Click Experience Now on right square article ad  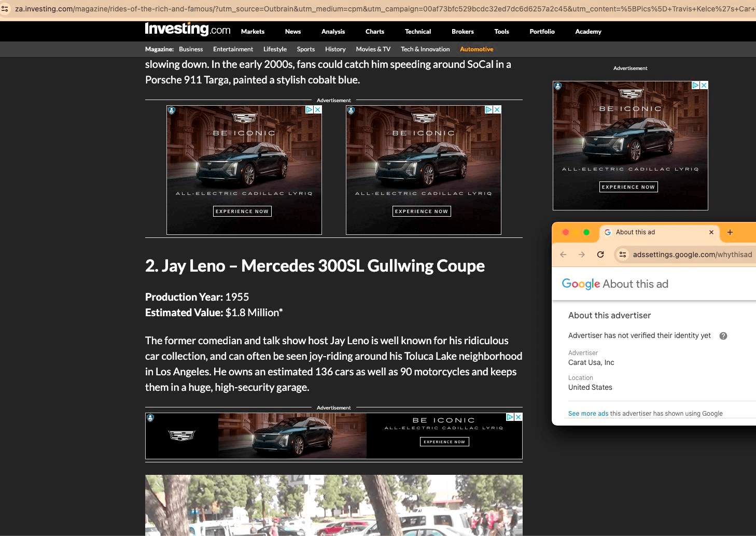coord(422,211)
